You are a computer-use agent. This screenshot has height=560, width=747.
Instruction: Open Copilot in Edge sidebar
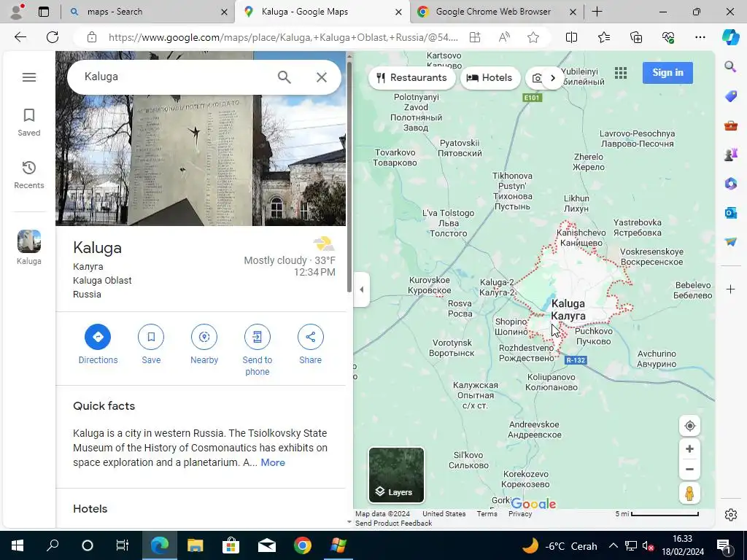pos(730,37)
